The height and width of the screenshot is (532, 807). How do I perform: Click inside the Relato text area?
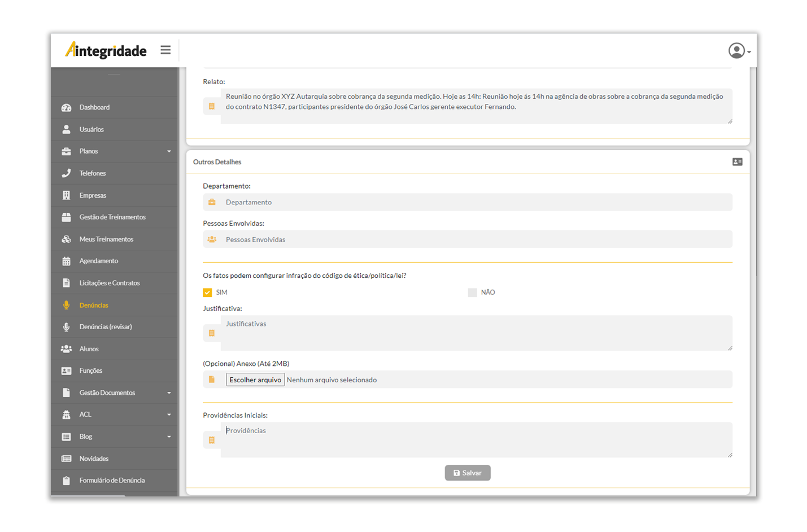pyautogui.click(x=476, y=106)
